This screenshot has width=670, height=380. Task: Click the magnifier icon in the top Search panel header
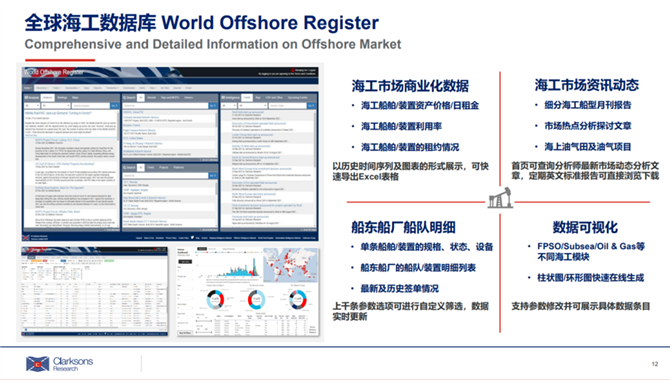point(125,97)
